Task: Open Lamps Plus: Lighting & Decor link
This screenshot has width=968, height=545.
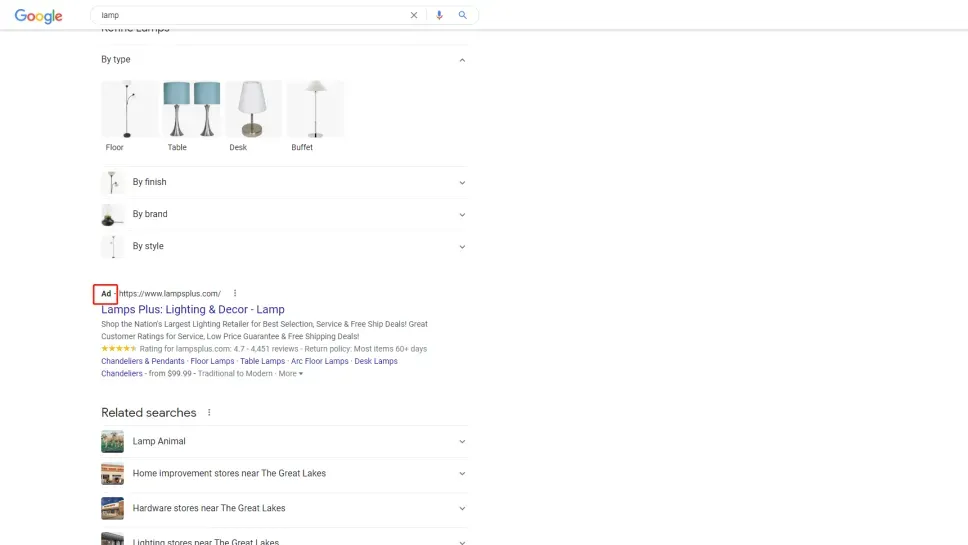Action: (x=193, y=310)
